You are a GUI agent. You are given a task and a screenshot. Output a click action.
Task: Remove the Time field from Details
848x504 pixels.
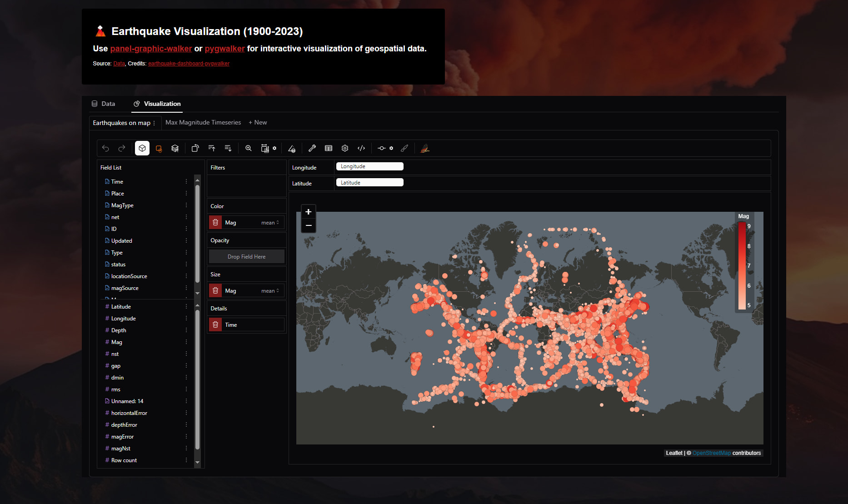215,324
